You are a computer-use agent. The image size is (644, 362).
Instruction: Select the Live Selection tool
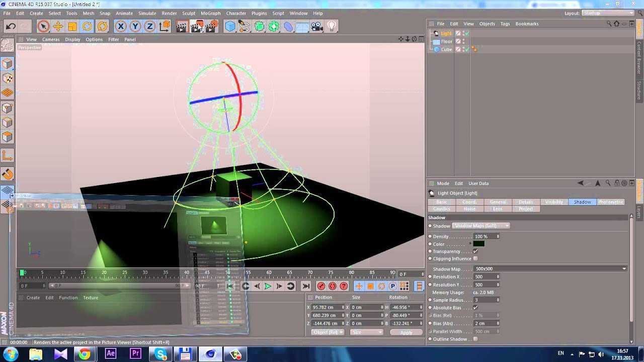(43, 26)
